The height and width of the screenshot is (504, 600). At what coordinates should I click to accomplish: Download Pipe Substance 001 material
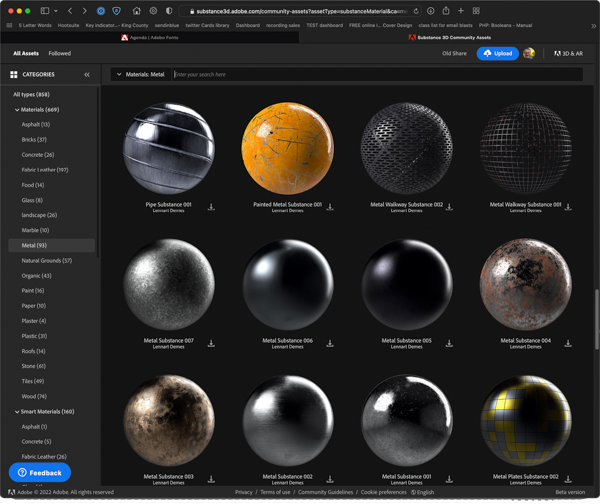pos(211,207)
